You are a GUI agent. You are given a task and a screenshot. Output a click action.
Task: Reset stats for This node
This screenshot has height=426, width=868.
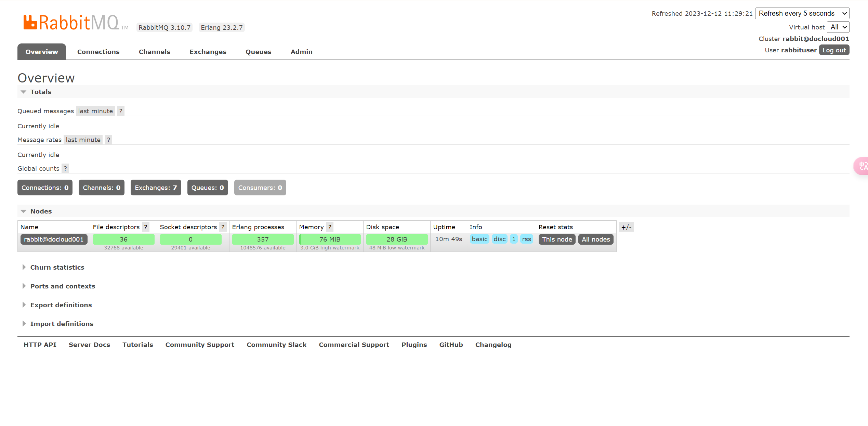(x=557, y=239)
